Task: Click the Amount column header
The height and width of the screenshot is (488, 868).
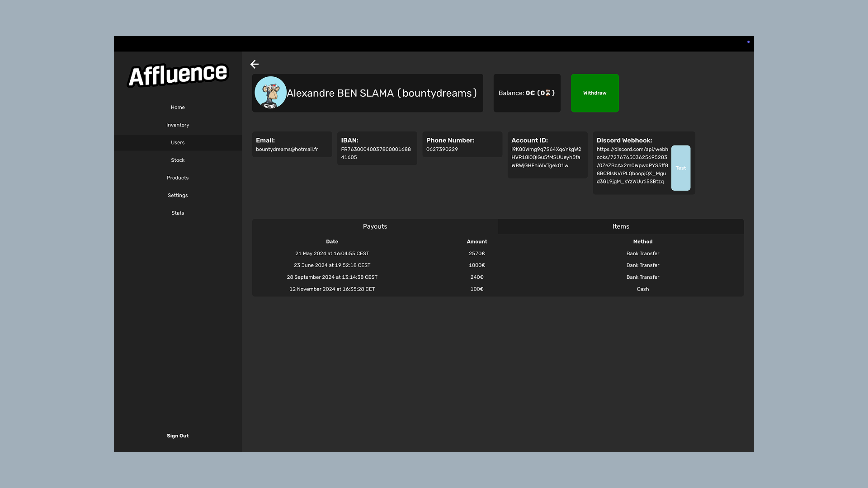Action: coord(477,242)
